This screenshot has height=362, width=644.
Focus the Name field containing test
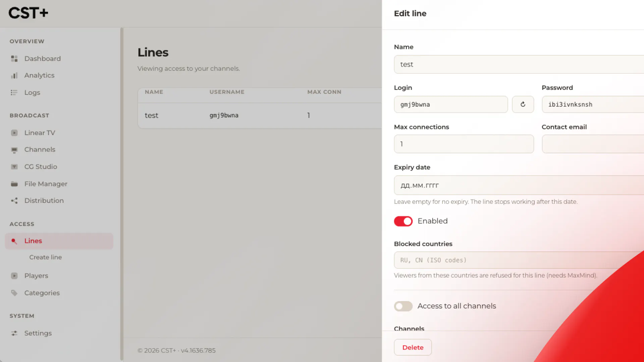(519, 64)
